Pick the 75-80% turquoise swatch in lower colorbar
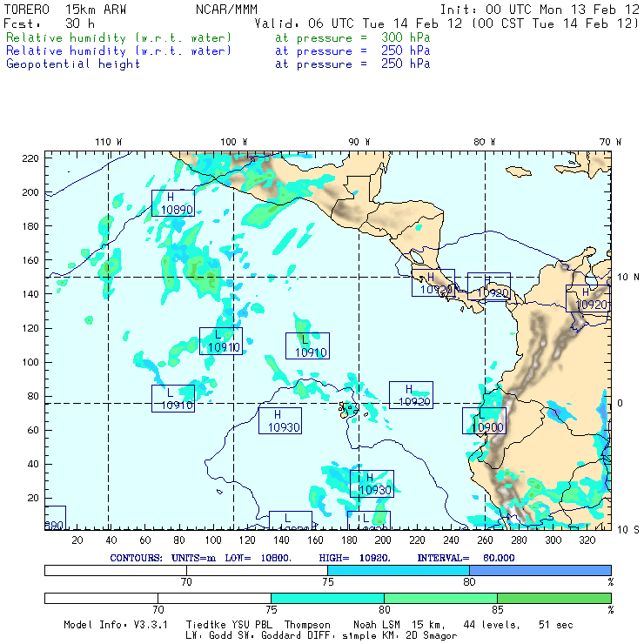Image resolution: width=644 pixels, height=644 pixels. pyautogui.click(x=327, y=599)
